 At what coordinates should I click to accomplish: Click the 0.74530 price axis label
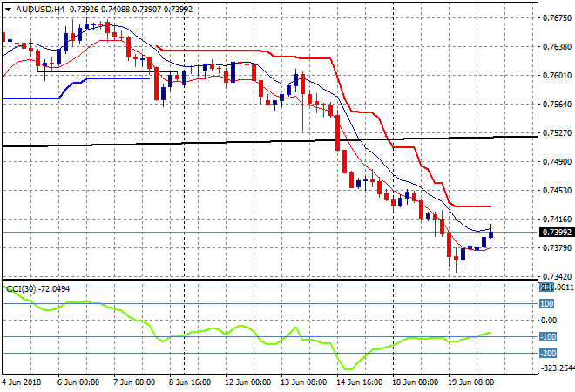pyautogui.click(x=557, y=190)
